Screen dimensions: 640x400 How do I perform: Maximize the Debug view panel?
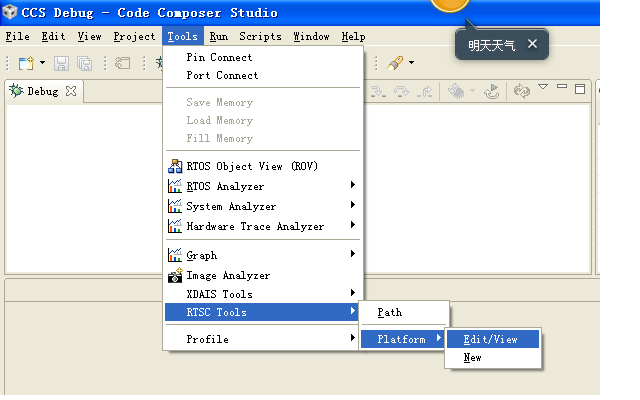click(580, 89)
